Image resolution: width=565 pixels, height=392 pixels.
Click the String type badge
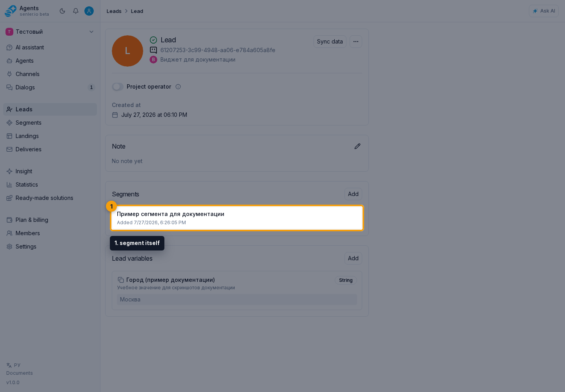point(346,280)
